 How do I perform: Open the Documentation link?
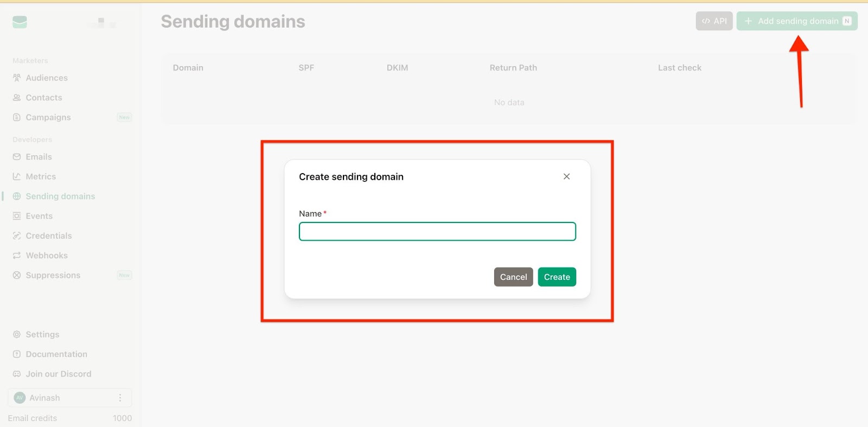[56, 354]
